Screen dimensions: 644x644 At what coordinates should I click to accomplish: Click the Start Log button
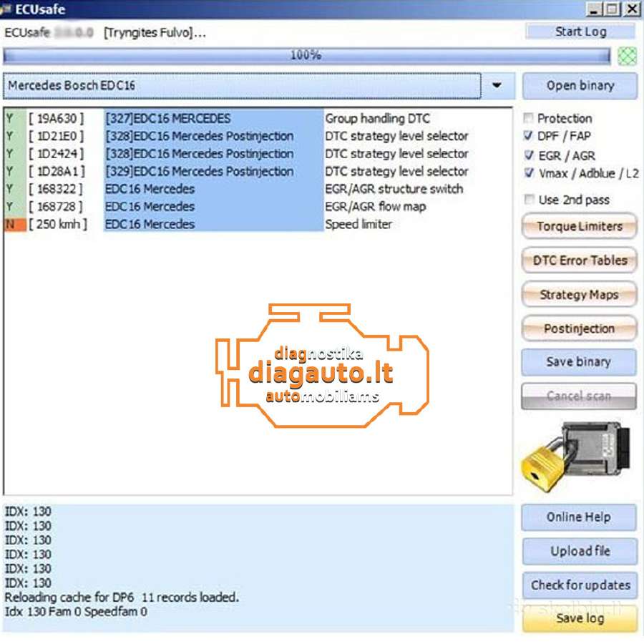pyautogui.click(x=581, y=31)
